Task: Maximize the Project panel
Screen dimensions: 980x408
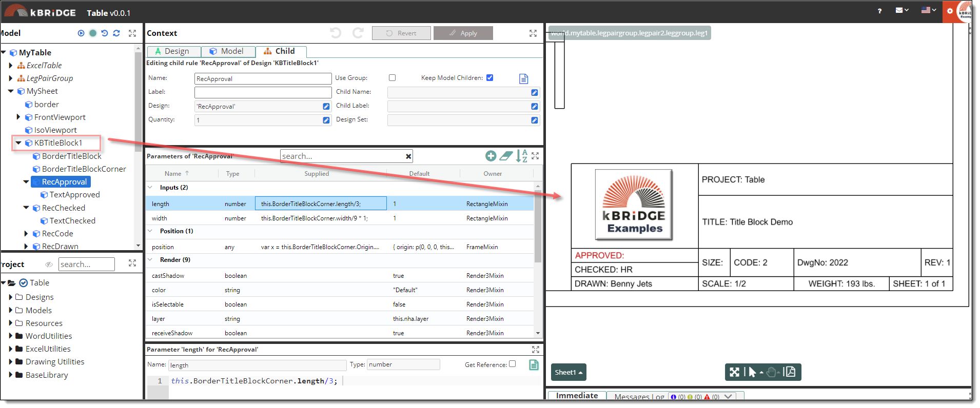Action: click(132, 263)
